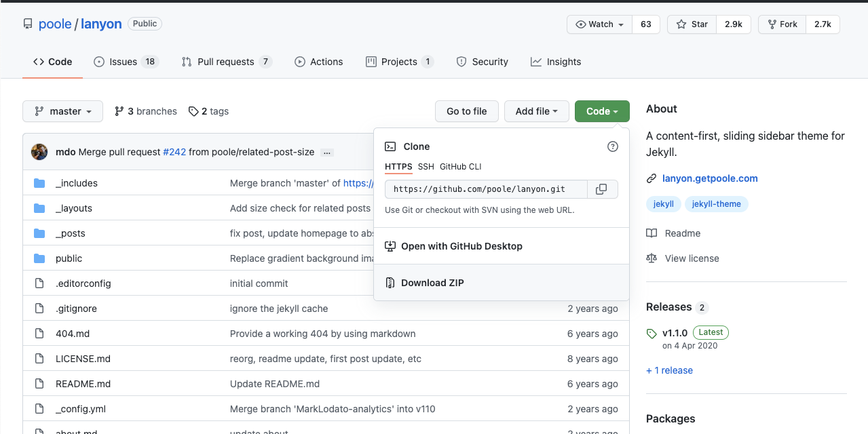Click the 404.md file icon
This screenshot has height=434, width=868.
point(39,334)
